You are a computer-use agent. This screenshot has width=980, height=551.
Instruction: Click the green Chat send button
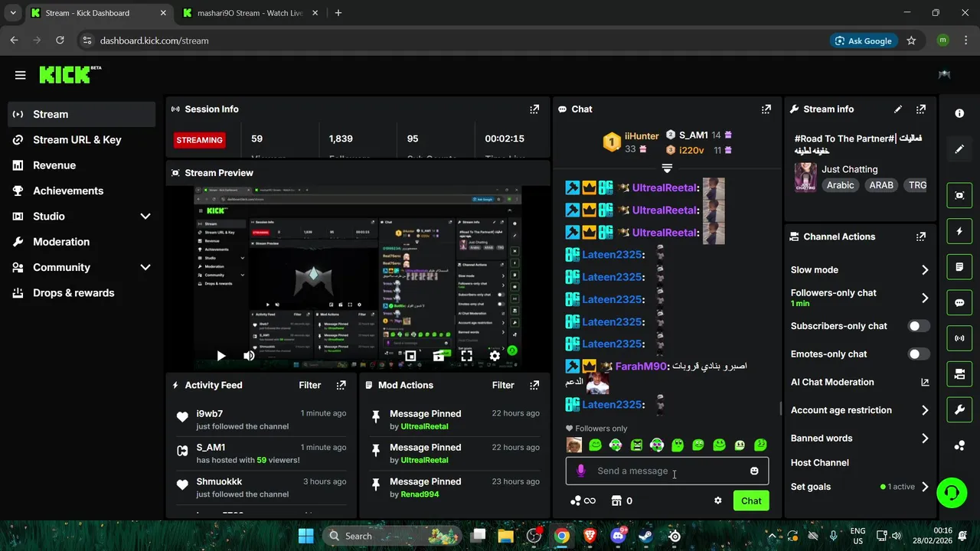click(751, 501)
